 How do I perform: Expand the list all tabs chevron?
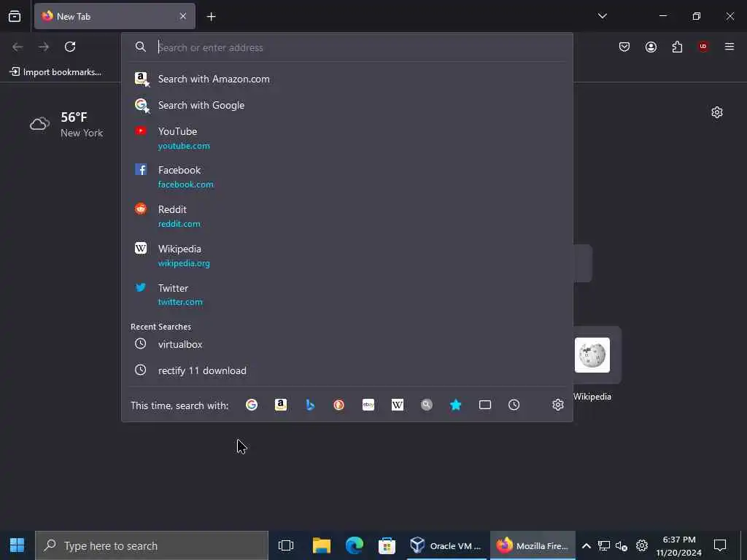tap(602, 16)
